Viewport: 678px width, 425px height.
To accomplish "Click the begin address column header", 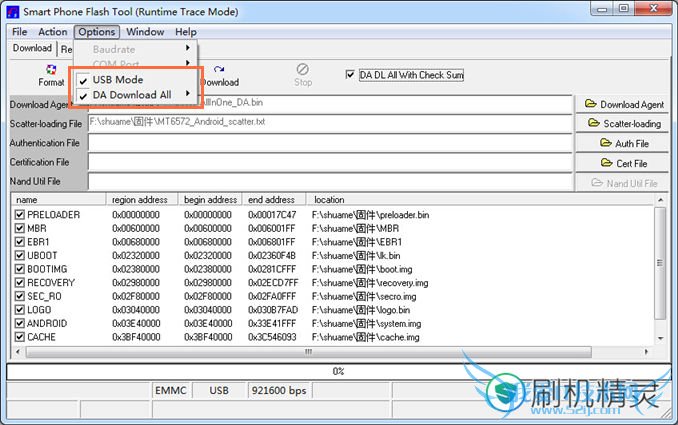I will tap(210, 200).
